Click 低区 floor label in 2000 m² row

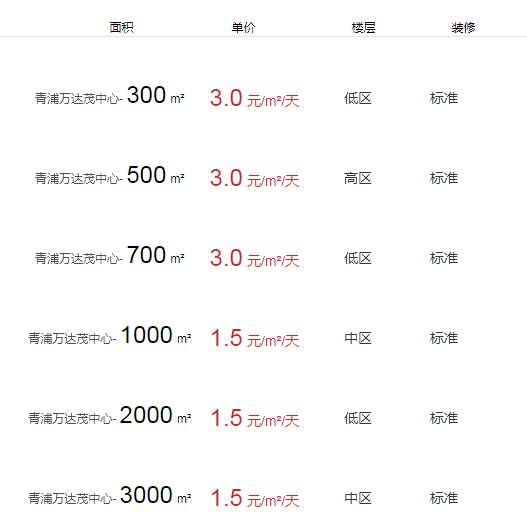coord(358,418)
